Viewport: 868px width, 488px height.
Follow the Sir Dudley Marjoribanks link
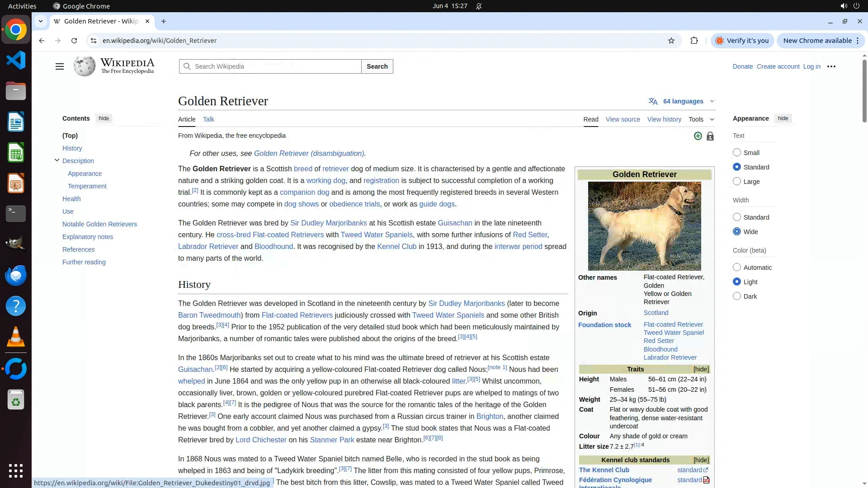pos(328,223)
